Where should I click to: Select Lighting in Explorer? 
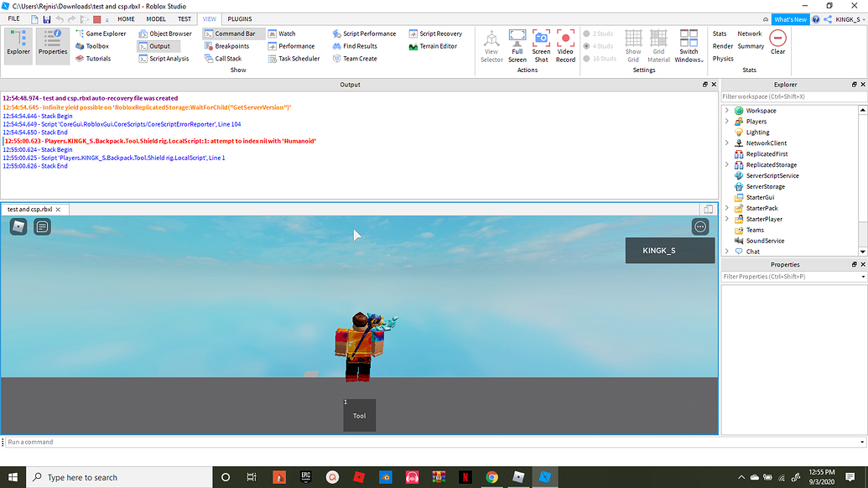[757, 132]
